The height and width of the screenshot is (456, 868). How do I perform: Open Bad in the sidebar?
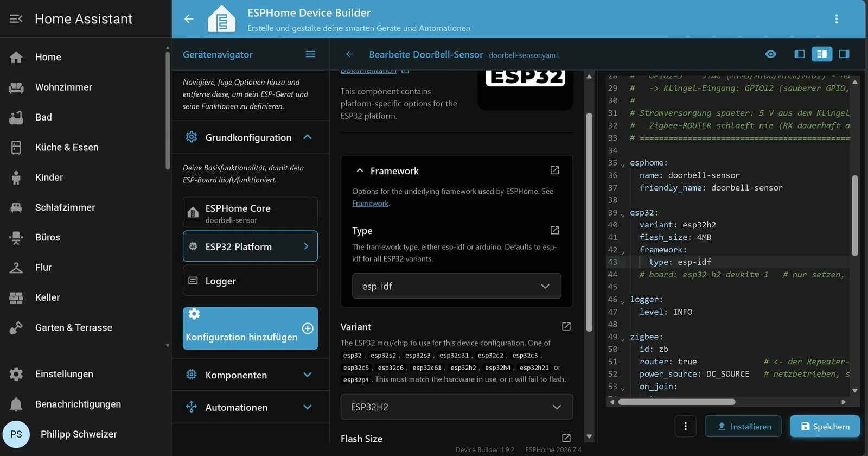click(x=82, y=117)
